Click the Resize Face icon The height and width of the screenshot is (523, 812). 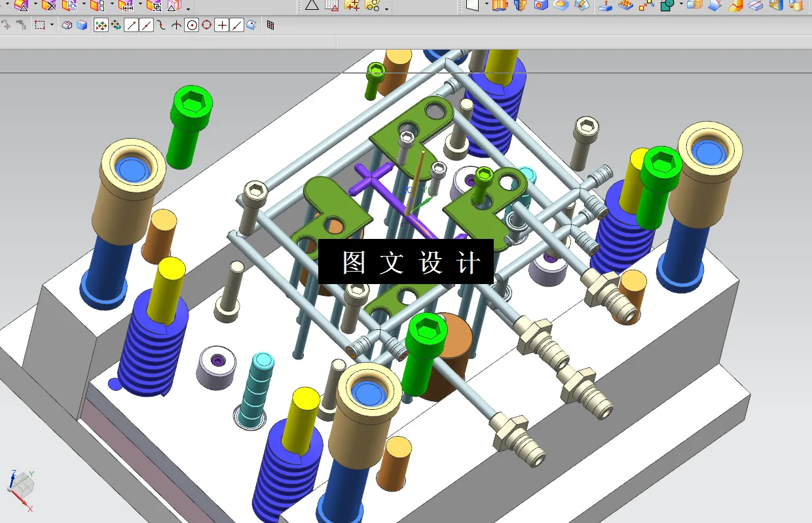pos(125,9)
